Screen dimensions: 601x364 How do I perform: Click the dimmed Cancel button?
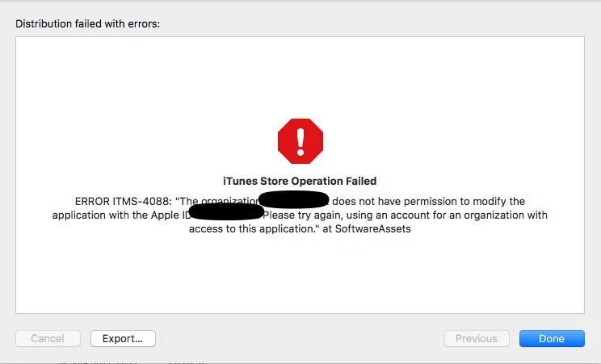pos(48,339)
